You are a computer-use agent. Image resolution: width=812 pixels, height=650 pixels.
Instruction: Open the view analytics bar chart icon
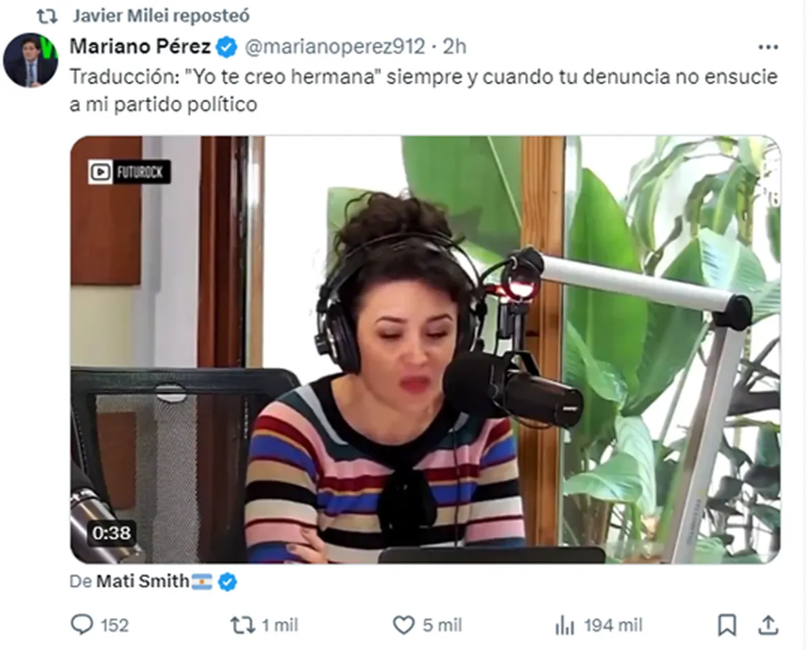(564, 626)
